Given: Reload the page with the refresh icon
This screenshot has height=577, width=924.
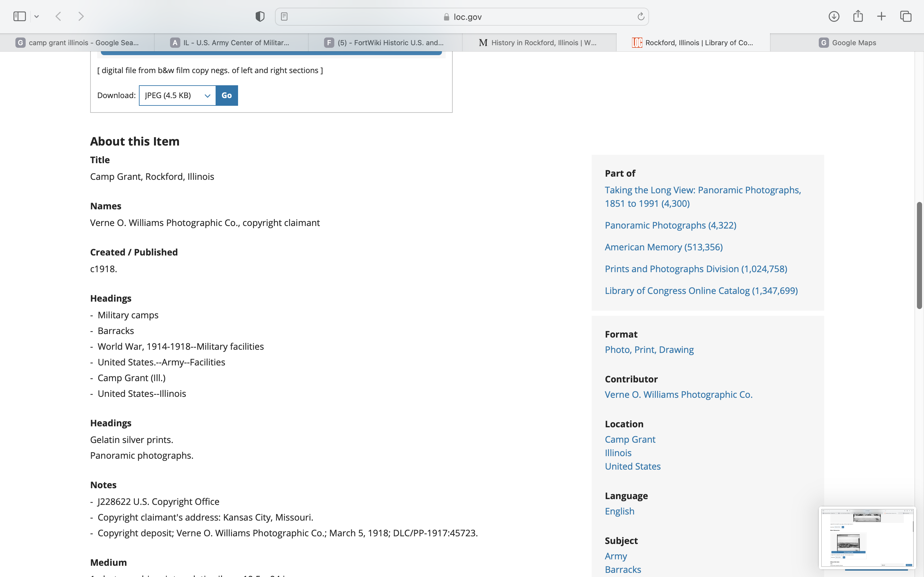Looking at the screenshot, I should (x=641, y=16).
